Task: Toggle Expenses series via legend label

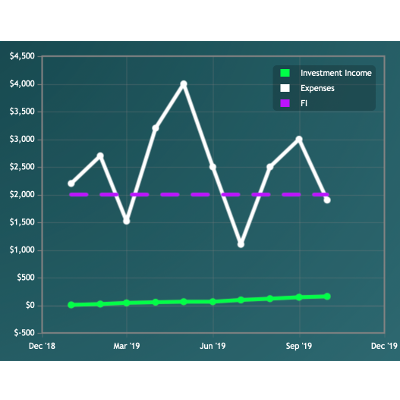Action: (317, 88)
